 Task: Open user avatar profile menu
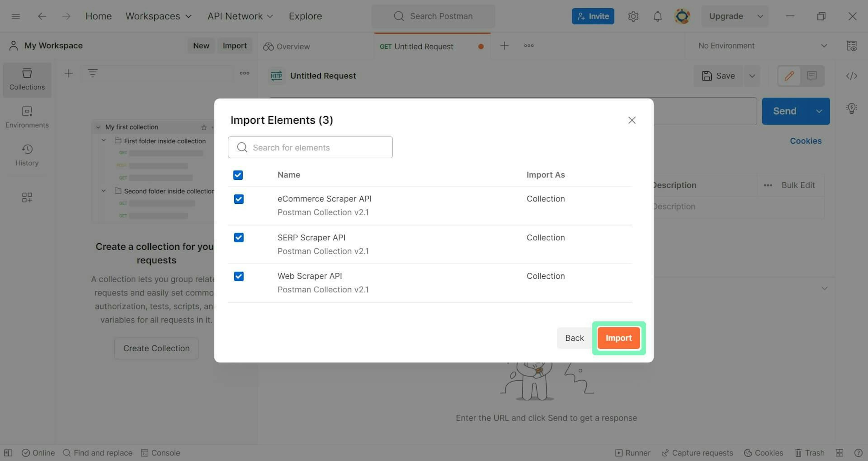(682, 16)
